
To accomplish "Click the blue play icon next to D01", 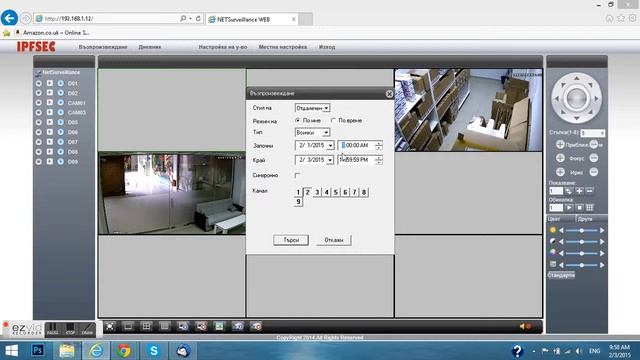I will (x=60, y=83).
